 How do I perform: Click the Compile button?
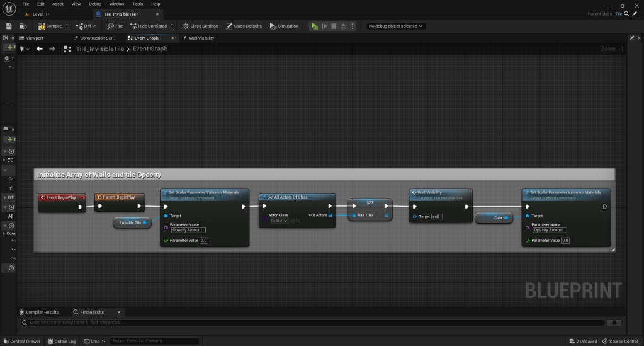(x=50, y=26)
